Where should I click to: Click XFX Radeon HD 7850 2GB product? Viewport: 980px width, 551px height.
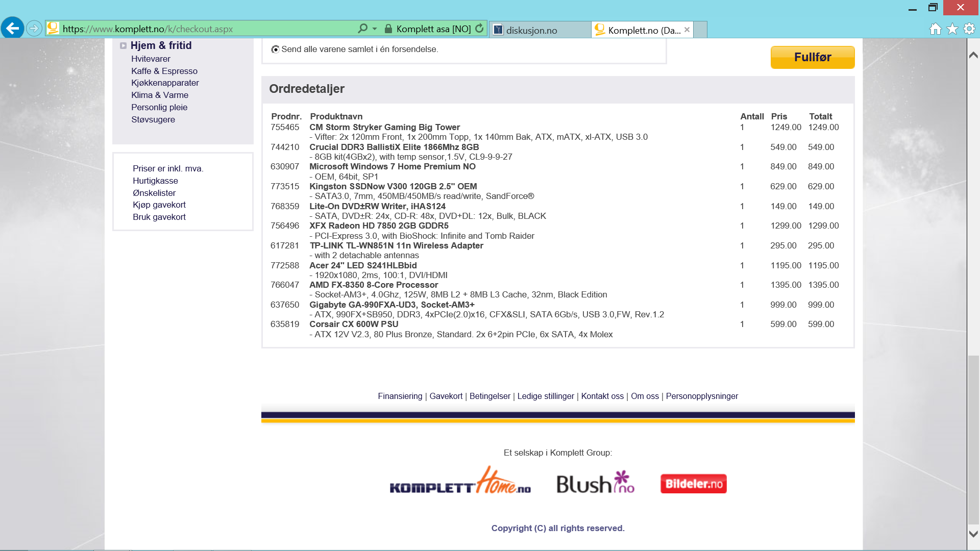click(379, 226)
